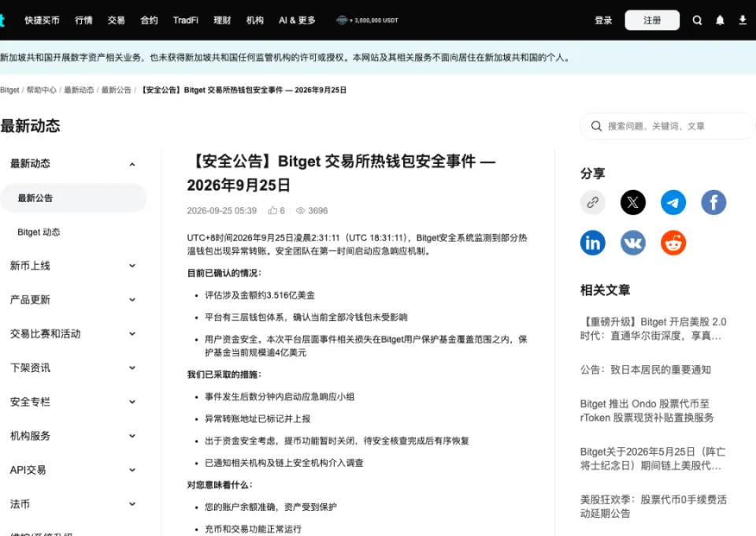756x536 pixels.
Task: Go to 最新公告 breadcrumb link
Action: point(117,90)
